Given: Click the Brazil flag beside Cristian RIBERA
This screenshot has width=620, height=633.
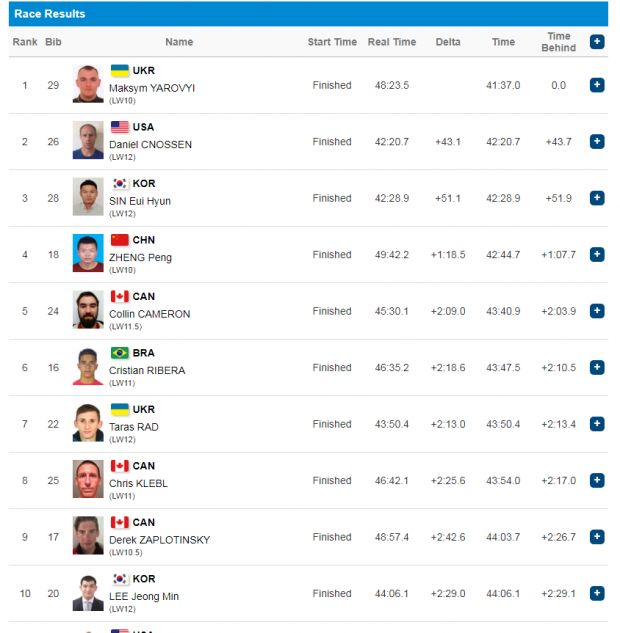Looking at the screenshot, I should pyautogui.click(x=120, y=353).
